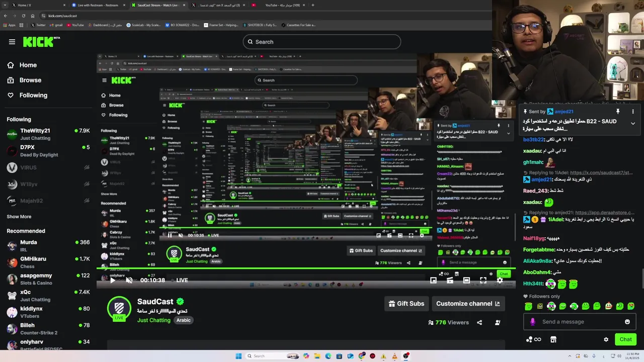Open Billeh Counter-Strike 2 channel
Screen dimensions: 644x362
pos(48,328)
